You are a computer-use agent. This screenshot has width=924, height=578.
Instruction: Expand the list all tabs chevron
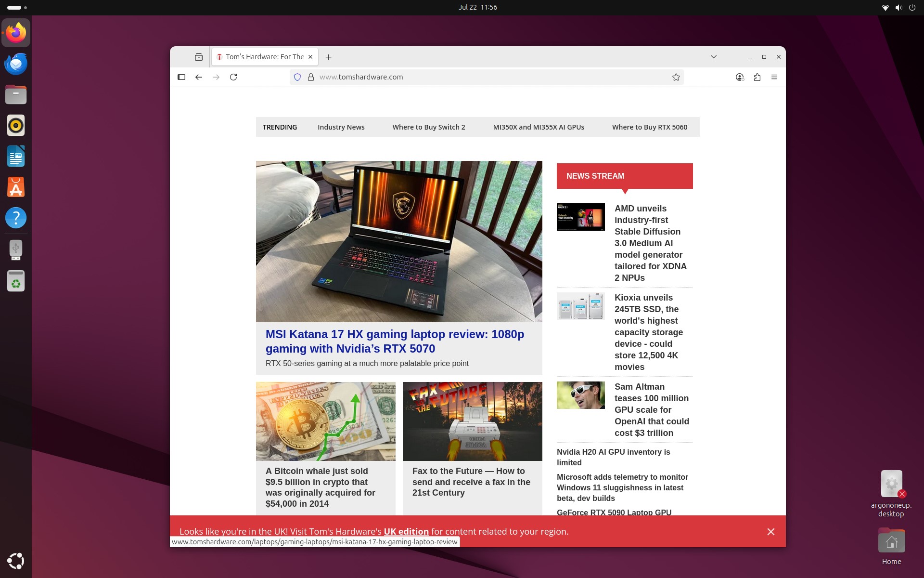[x=714, y=57]
